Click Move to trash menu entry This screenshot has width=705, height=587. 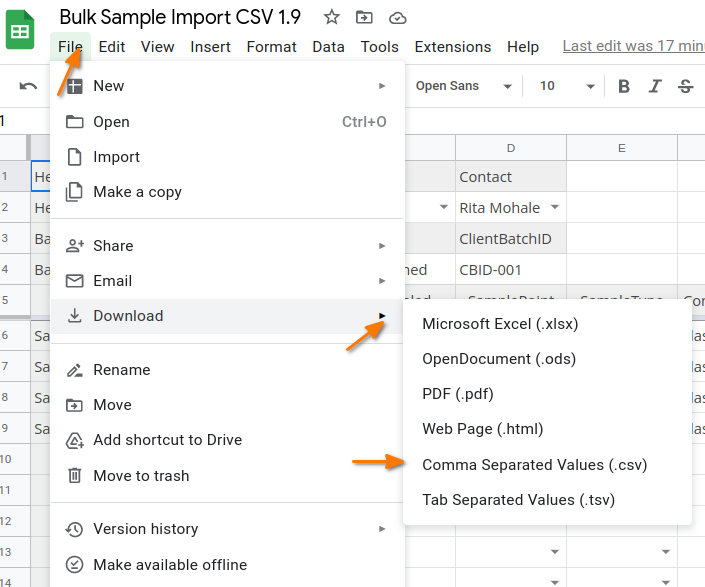coord(141,476)
